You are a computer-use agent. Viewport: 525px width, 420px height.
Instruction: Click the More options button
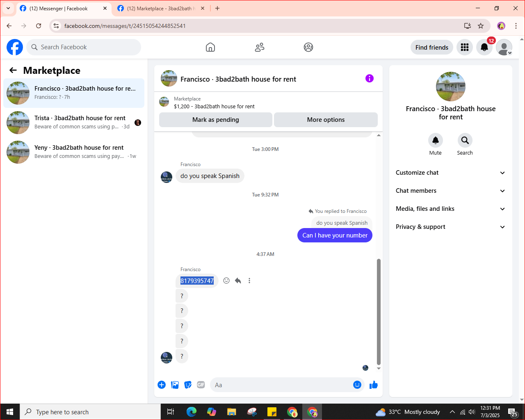click(326, 120)
